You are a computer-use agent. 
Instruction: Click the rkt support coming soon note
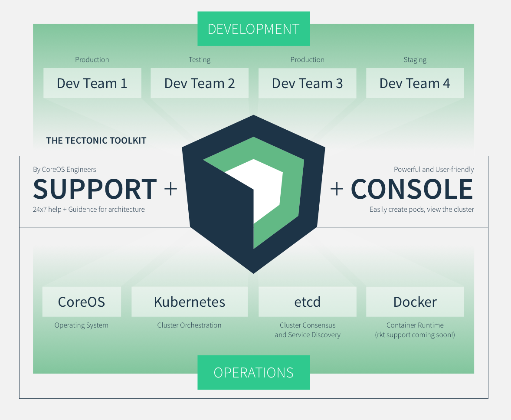(415, 335)
